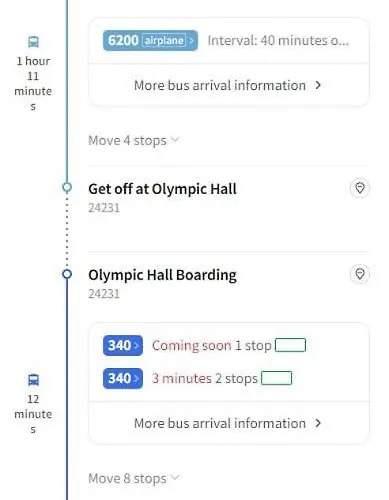
Task: Click the congestion box beside Coming soon 1 stop
Action: pyautogui.click(x=290, y=345)
